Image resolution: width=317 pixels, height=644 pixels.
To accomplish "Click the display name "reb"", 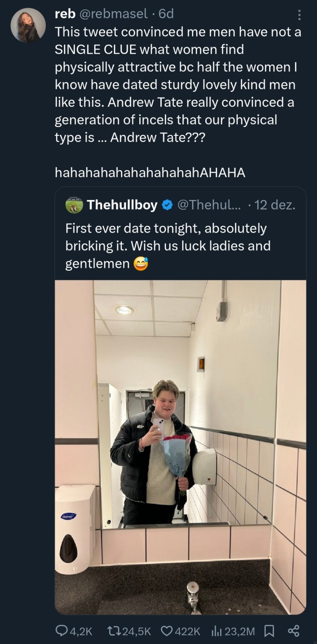I will point(65,14).
